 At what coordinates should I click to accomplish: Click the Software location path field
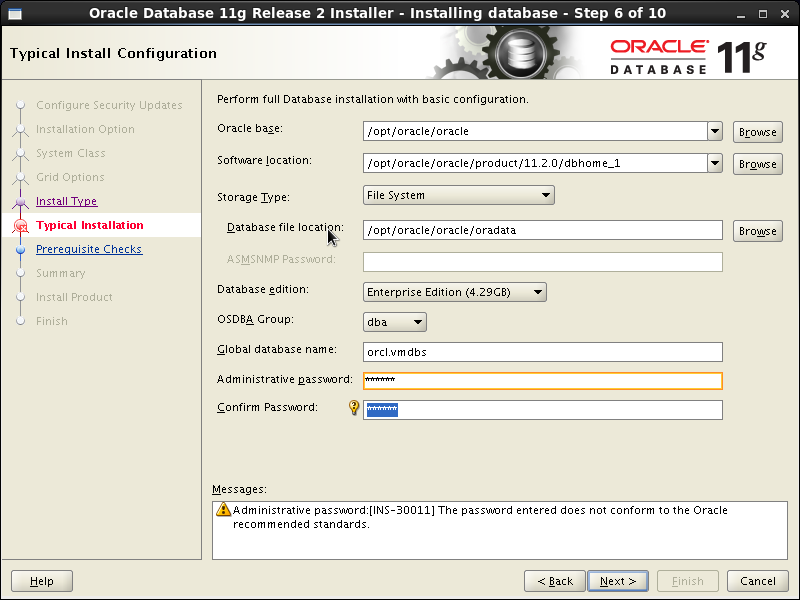pos(535,163)
